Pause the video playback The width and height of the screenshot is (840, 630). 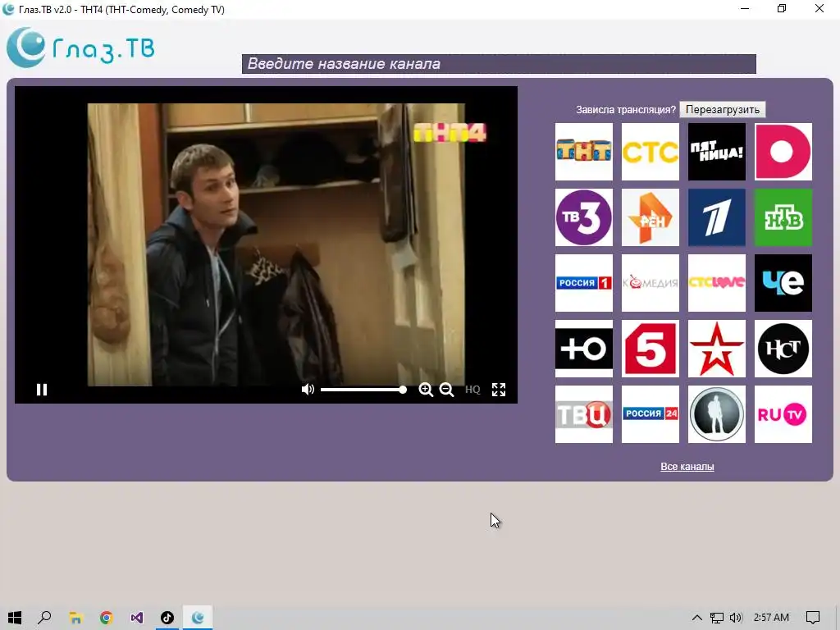tap(42, 390)
